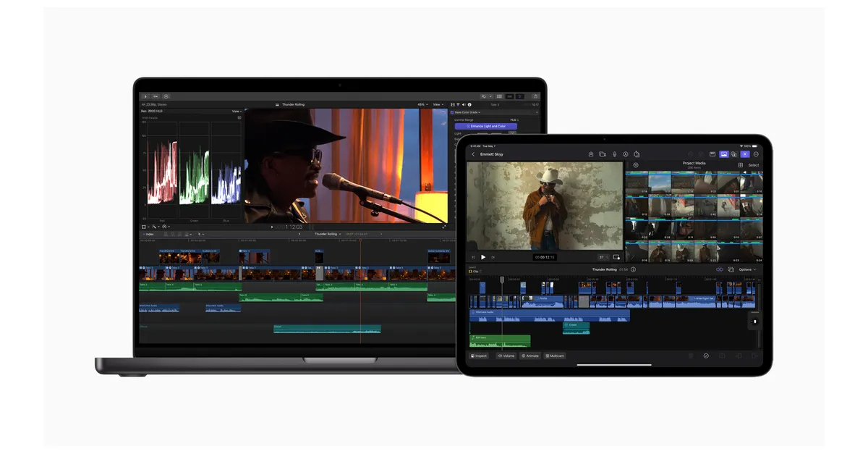This screenshot has width=868, height=454.
Task: Tap the voiceover microphone icon on iPad
Action: (614, 154)
